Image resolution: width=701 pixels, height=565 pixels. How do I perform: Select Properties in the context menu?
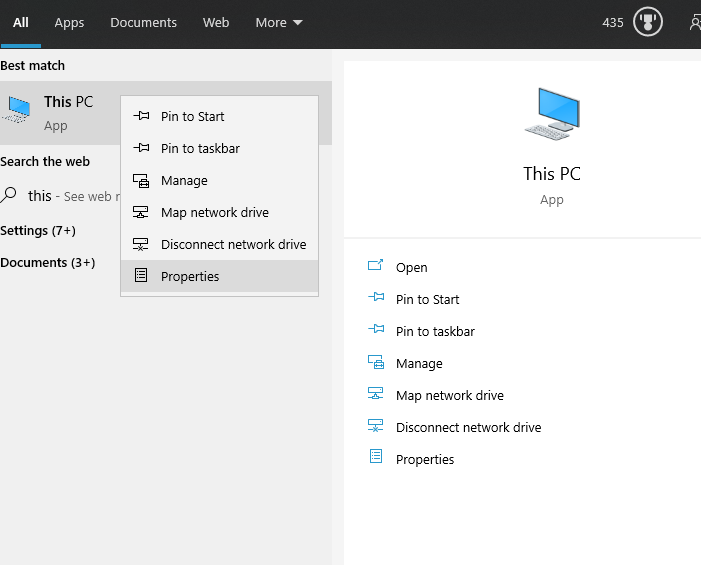coord(190,276)
